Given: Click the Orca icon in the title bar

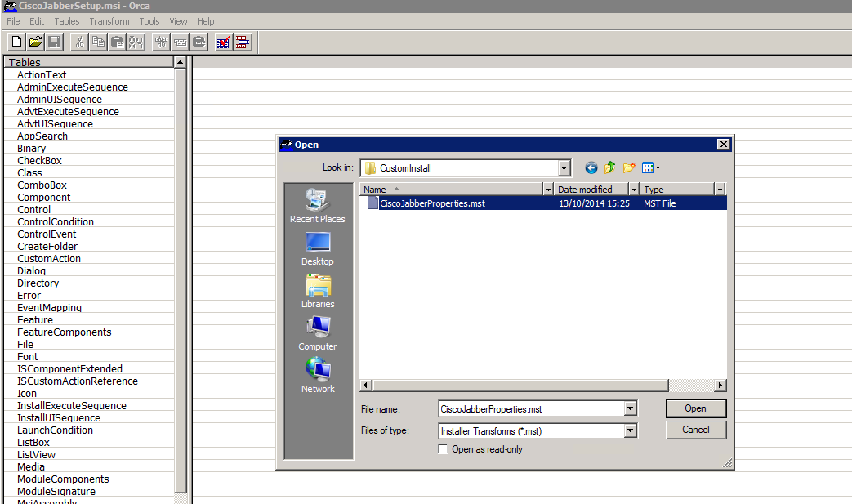Looking at the screenshot, I should point(10,6).
